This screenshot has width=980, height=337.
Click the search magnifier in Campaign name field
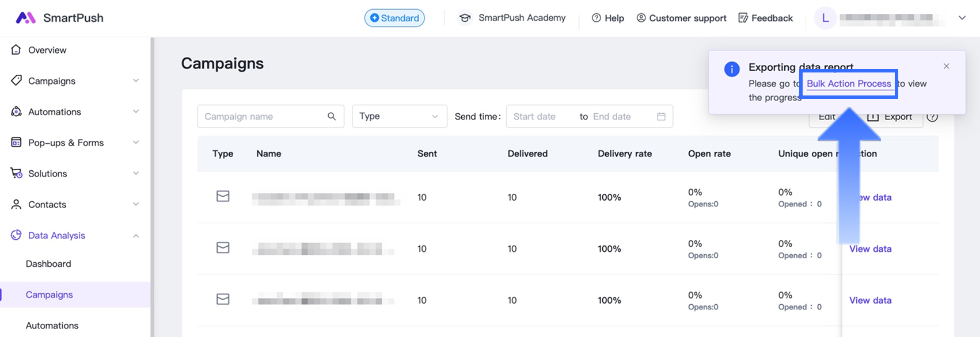point(332,116)
